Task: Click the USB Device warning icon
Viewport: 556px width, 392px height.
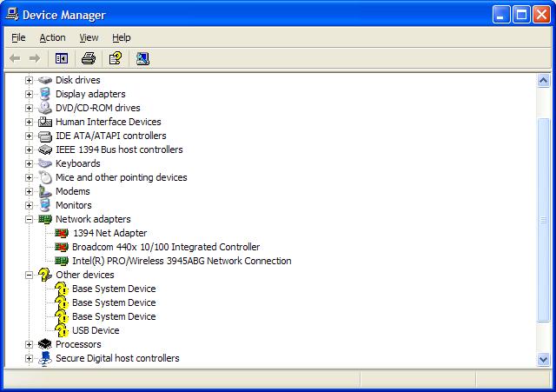Action: (62, 330)
